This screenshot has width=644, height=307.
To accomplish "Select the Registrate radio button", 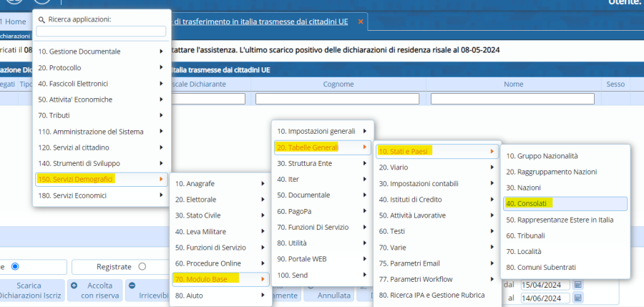I will point(141,266).
